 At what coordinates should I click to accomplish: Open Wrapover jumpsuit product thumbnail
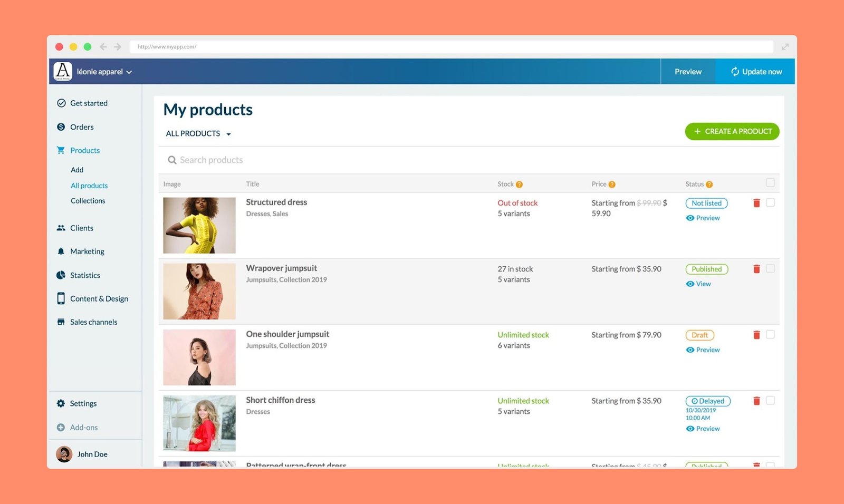[199, 292]
